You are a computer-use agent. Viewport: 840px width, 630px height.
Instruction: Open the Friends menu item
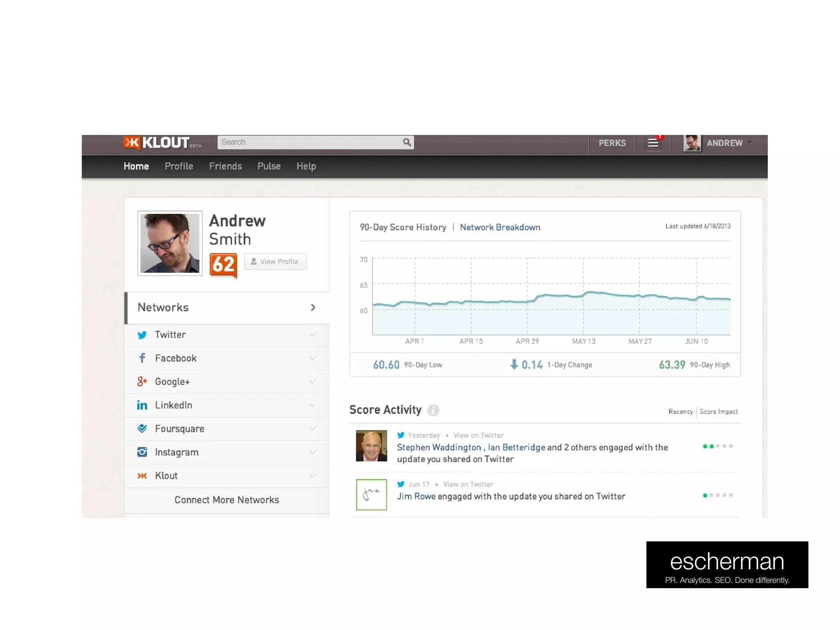[x=225, y=166]
